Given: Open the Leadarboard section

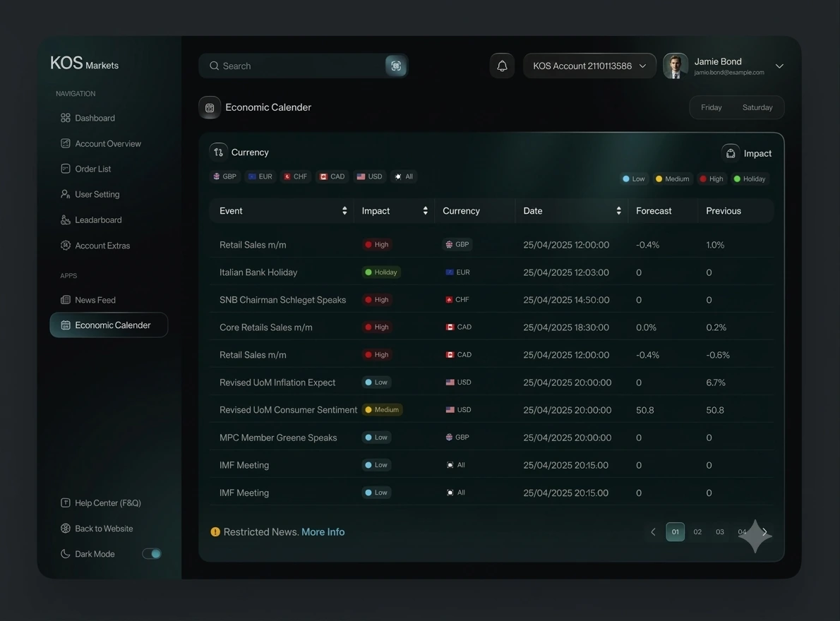Looking at the screenshot, I should coord(91,220).
